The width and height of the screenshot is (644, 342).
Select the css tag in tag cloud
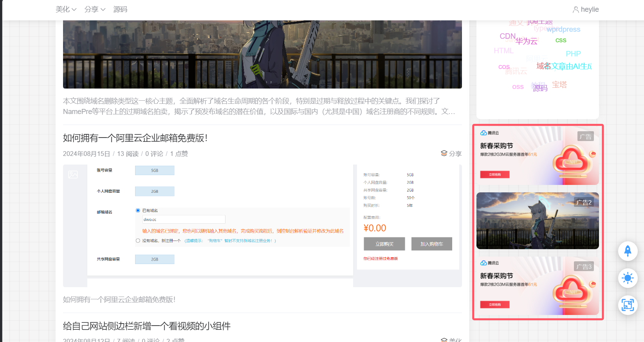pos(561,40)
